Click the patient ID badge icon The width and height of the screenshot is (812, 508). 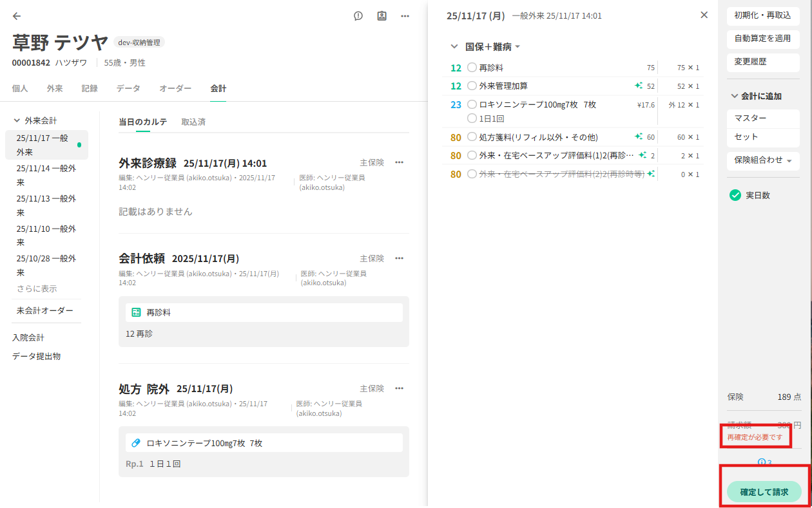click(x=382, y=16)
